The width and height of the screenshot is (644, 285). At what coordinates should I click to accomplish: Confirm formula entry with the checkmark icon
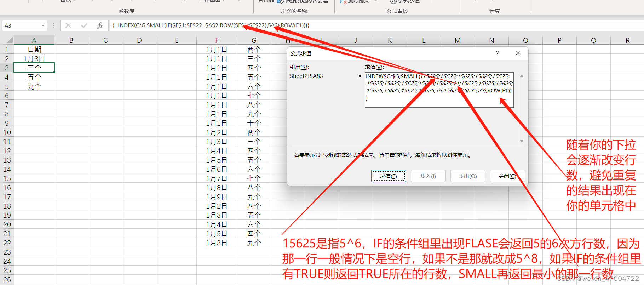(x=84, y=25)
